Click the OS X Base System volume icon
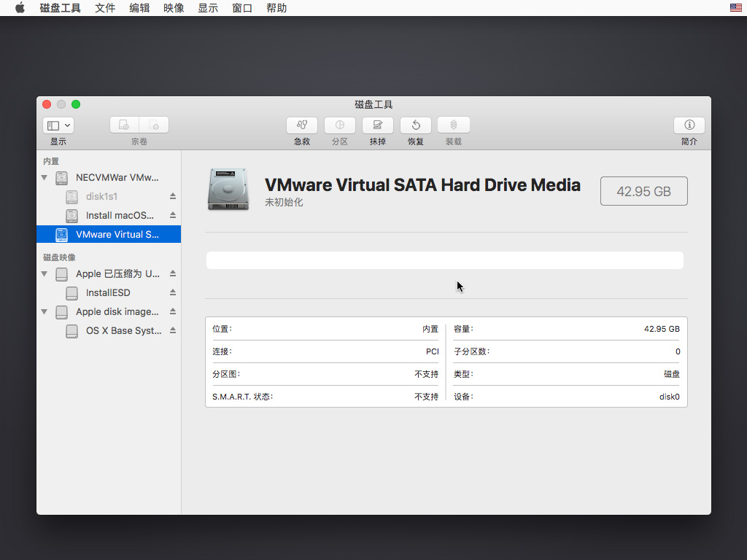This screenshot has width=747, height=560. tap(72, 332)
